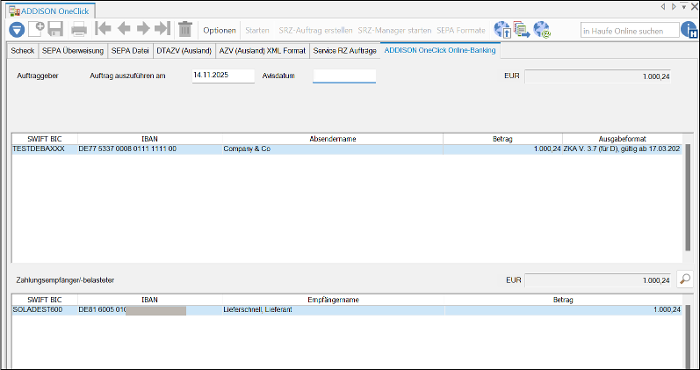Viewport: 700px width, 370px height.
Task: Select the Lieferschnell, Lieferant cell
Action: point(333,310)
